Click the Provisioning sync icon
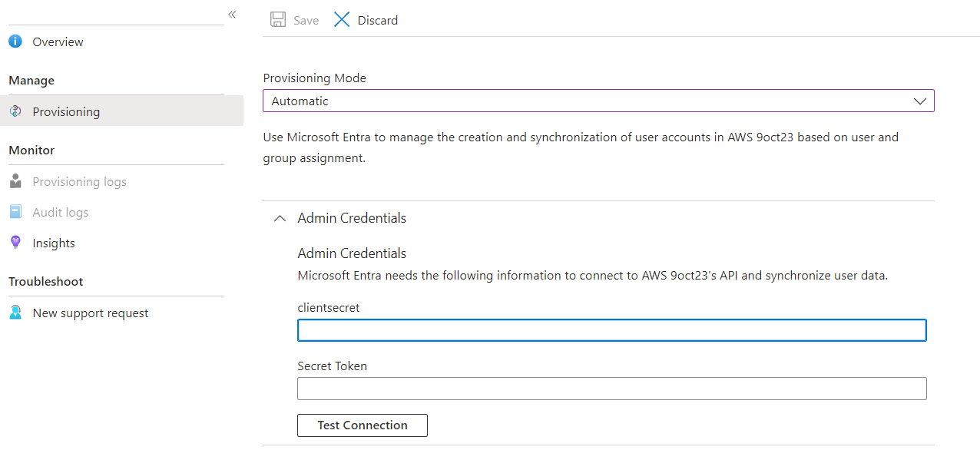Image resolution: width=980 pixels, height=460 pixels. (15, 111)
